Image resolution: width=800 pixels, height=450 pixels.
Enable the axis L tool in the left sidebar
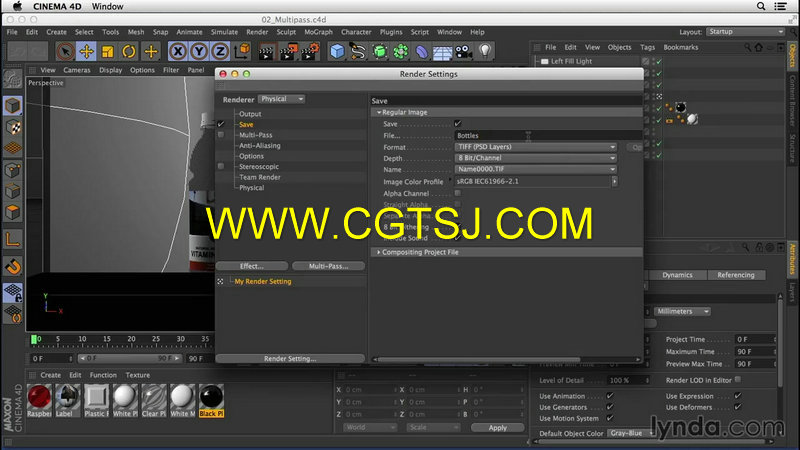[13, 239]
